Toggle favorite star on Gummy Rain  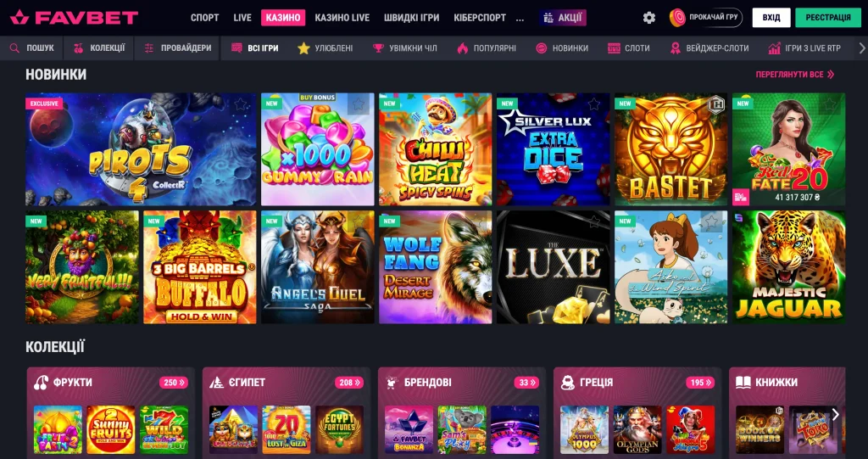tap(359, 104)
